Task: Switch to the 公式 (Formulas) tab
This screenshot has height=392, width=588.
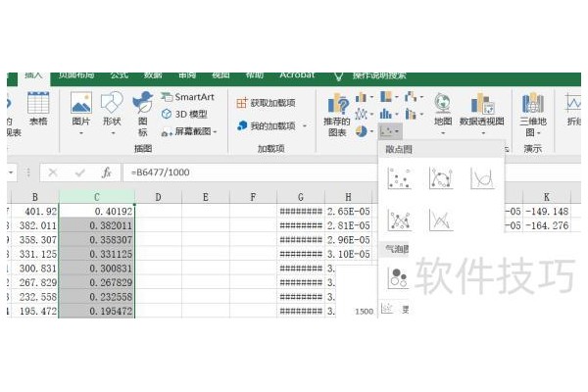Action: pos(119,75)
